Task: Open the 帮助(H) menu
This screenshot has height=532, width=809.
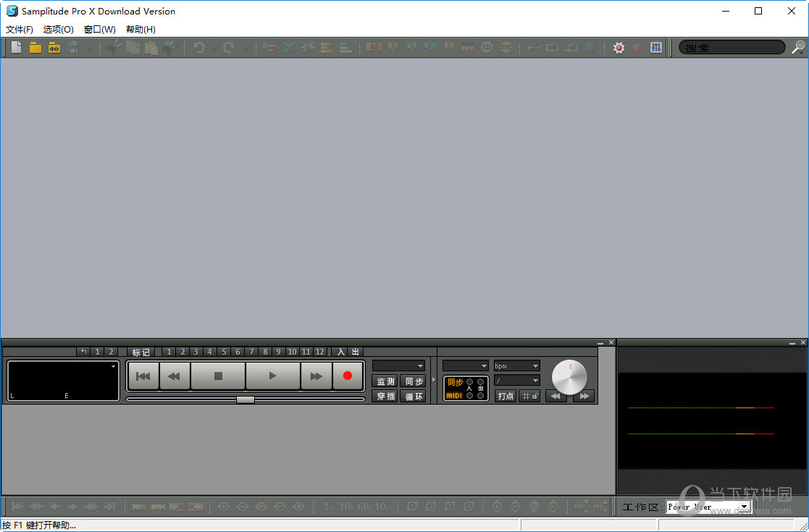Action: pyautogui.click(x=141, y=30)
